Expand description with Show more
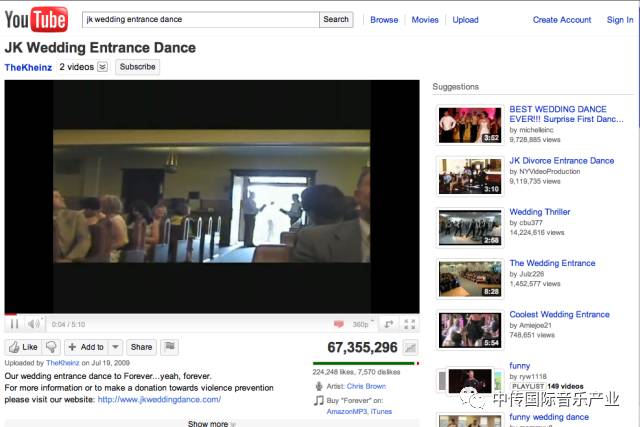Image resolution: width=640 pixels, height=427 pixels. pos(211,423)
